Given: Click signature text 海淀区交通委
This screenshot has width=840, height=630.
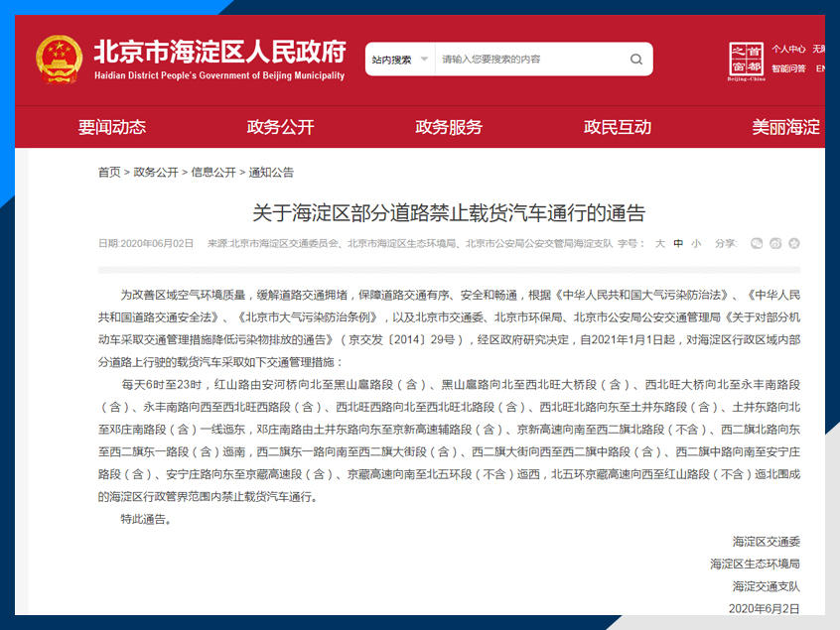Looking at the screenshot, I should click(767, 542).
